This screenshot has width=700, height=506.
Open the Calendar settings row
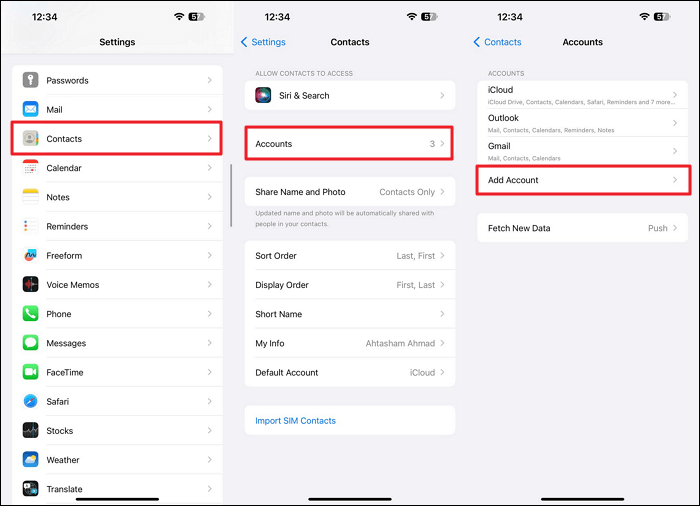pos(117,168)
